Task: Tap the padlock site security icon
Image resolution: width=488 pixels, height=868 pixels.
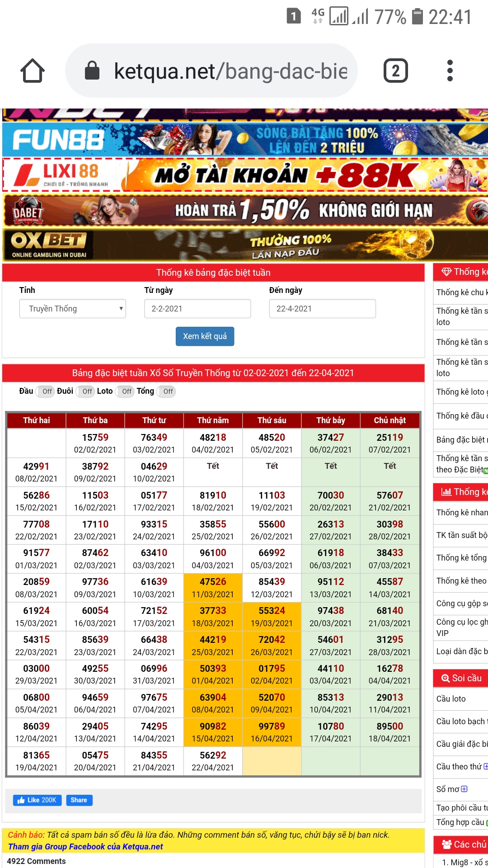Action: 92,71
